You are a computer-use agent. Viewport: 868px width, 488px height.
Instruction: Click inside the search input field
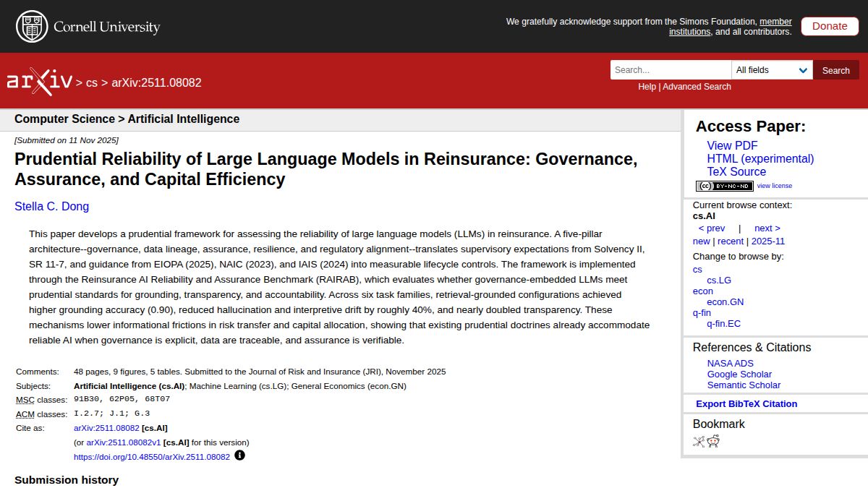(669, 69)
